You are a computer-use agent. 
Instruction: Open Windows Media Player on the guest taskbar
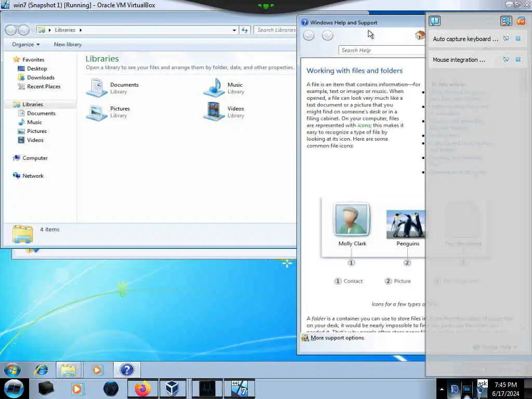pos(97,370)
